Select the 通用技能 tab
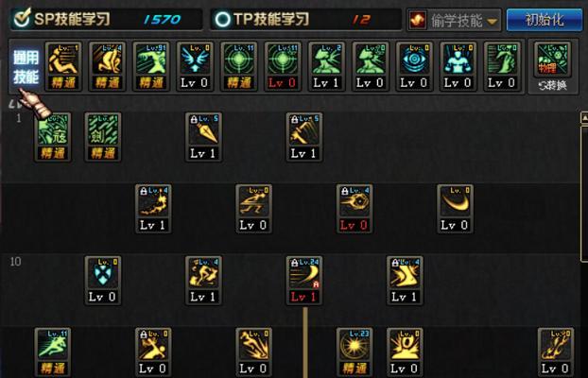Viewport: 588px width, 378px height. click(26, 67)
